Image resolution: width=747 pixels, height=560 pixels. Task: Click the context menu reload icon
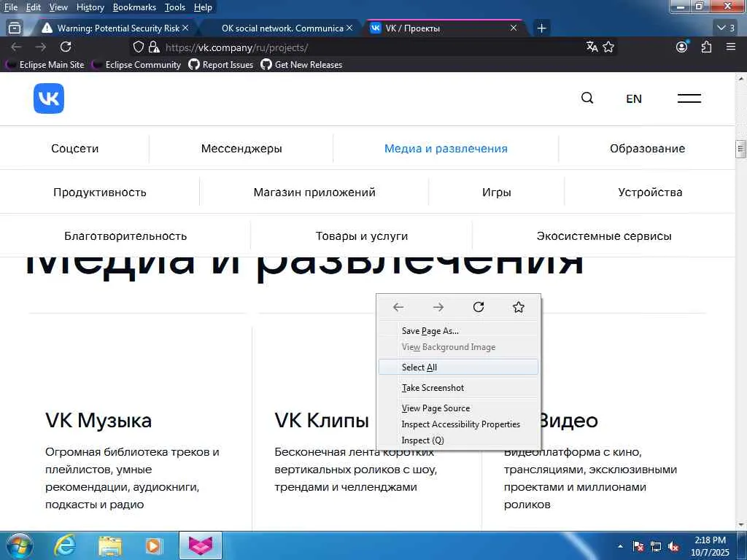click(479, 307)
